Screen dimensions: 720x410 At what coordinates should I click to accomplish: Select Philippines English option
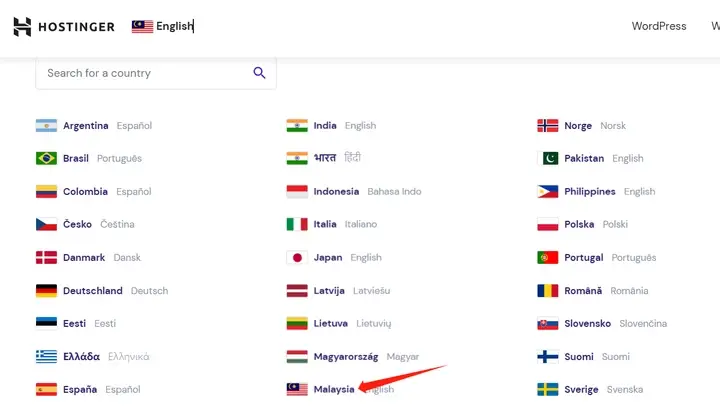596,191
